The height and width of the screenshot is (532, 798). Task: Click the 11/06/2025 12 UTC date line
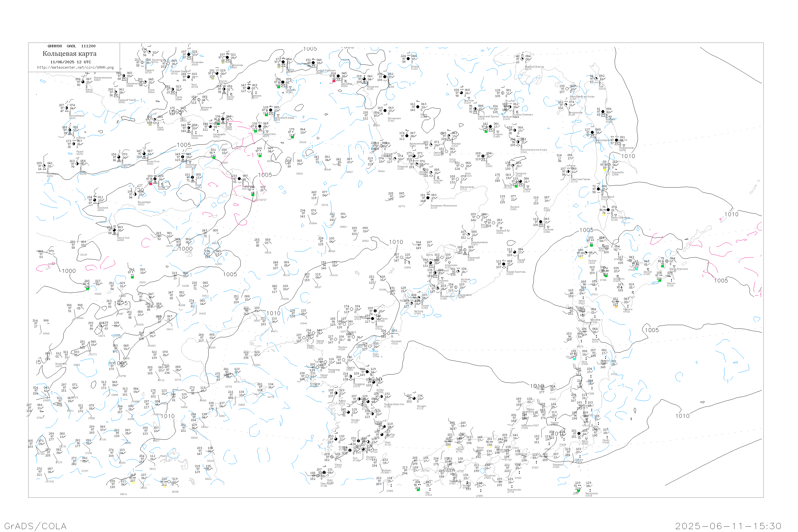[70, 62]
